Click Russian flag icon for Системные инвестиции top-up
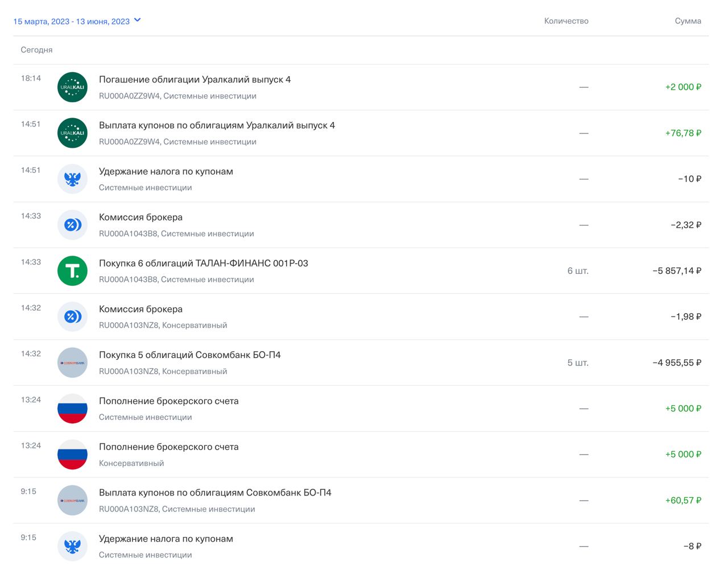Viewport: 728px width, 566px height. (72, 409)
